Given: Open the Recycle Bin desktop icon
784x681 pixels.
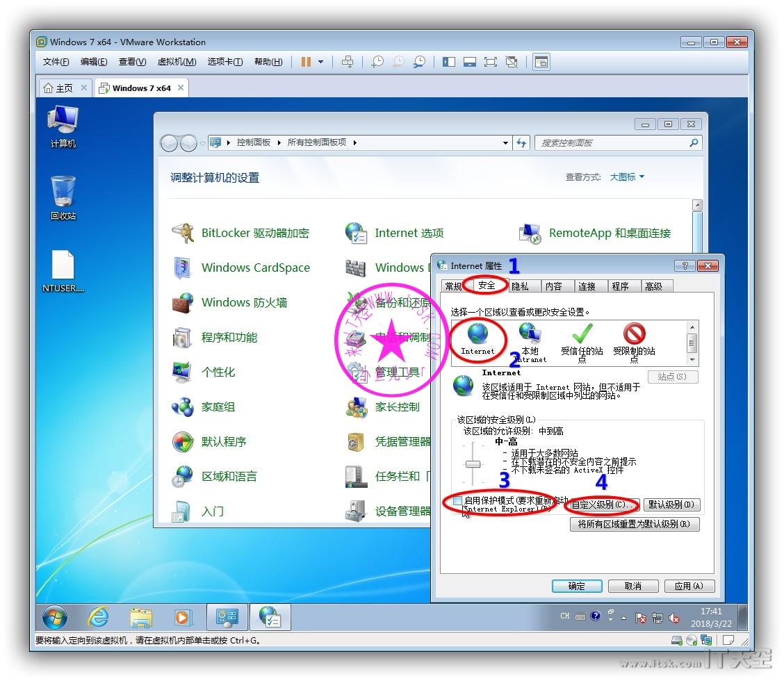Looking at the screenshot, I should (x=63, y=197).
